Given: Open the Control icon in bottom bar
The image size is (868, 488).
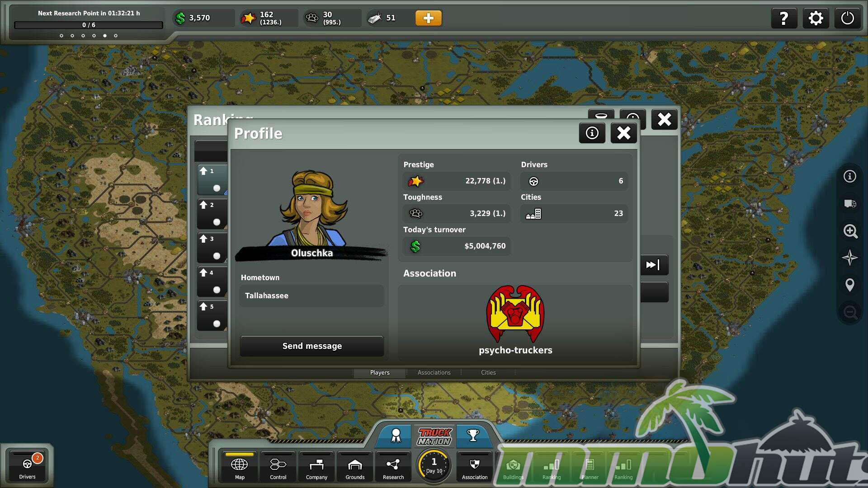Looking at the screenshot, I should (x=278, y=468).
